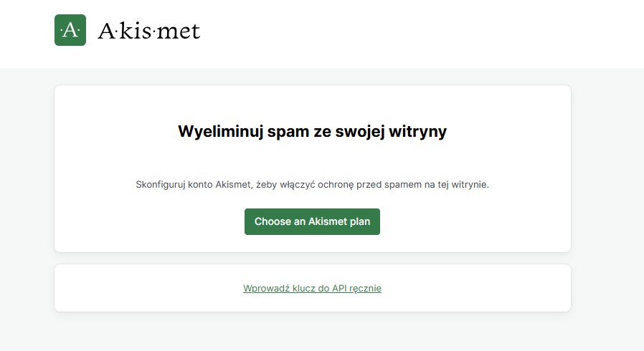Click the green Akismet "A" logo icon
This screenshot has width=644, height=351.
click(70, 30)
